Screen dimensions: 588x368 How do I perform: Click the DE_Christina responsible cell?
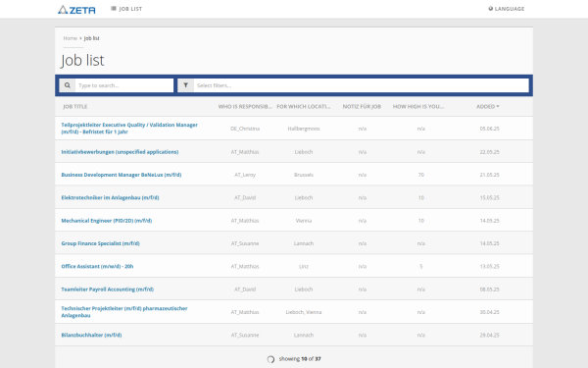point(245,129)
